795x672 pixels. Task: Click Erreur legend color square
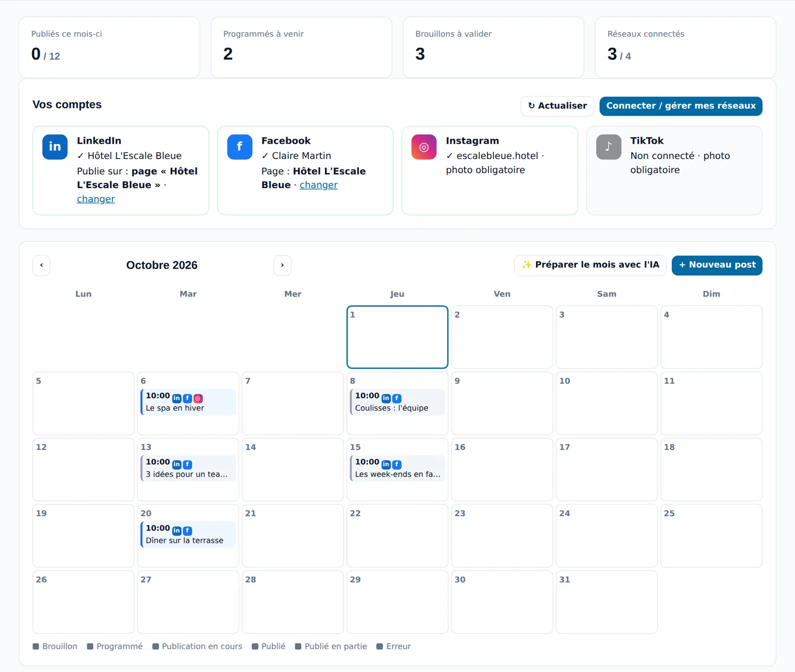coord(380,646)
